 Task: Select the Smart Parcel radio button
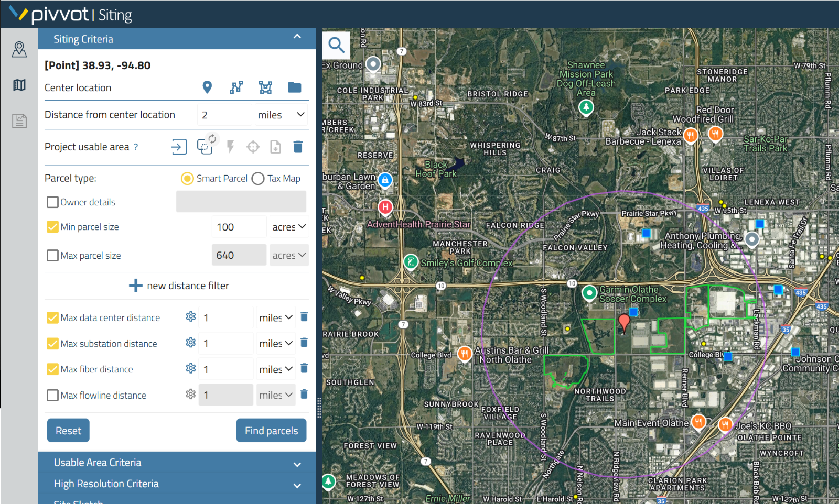[x=187, y=179]
